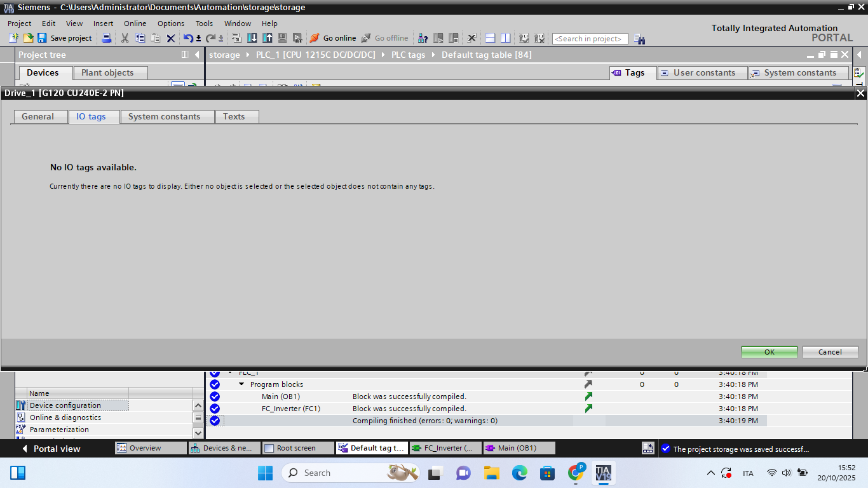Click the Save project toolbar icon

[42, 38]
